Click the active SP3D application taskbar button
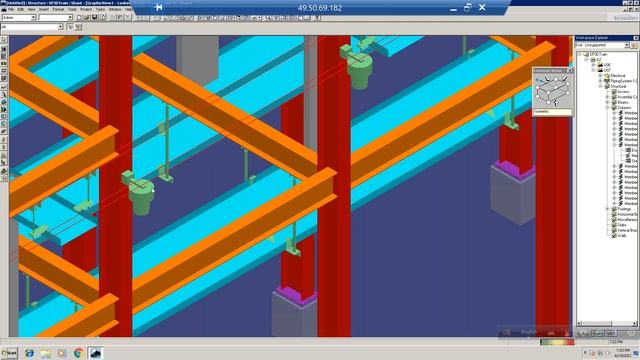This screenshot has width=640, height=360. point(95,353)
